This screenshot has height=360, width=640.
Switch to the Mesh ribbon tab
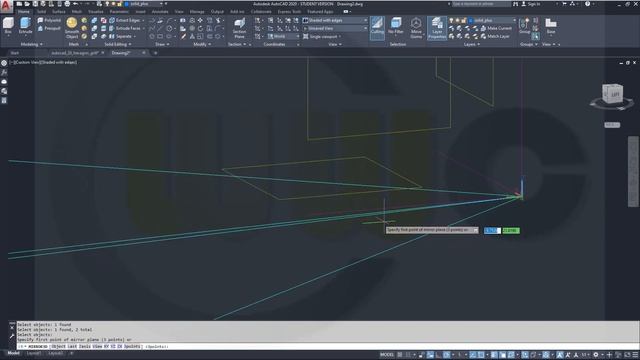(77, 12)
